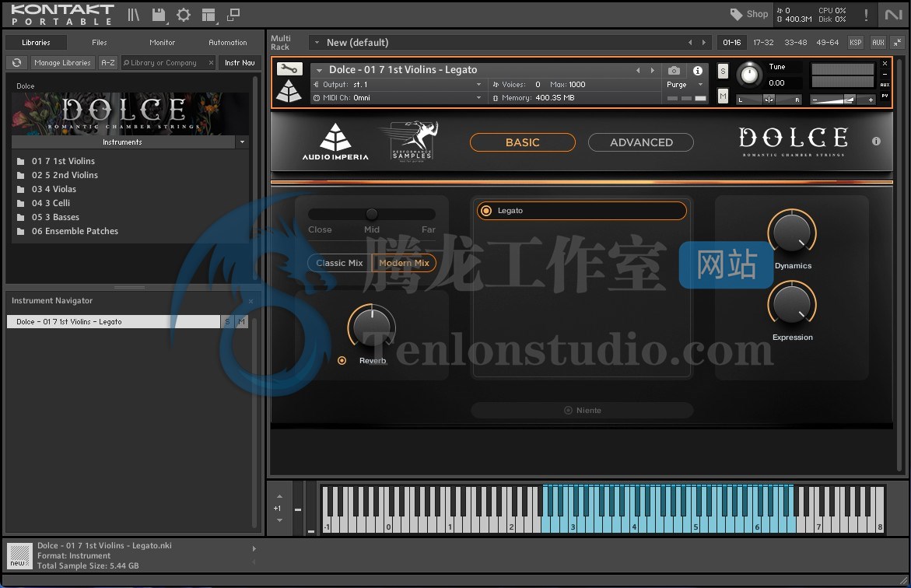The width and height of the screenshot is (911, 588).
Task: Open the Purge dropdown menu
Action: click(x=685, y=85)
